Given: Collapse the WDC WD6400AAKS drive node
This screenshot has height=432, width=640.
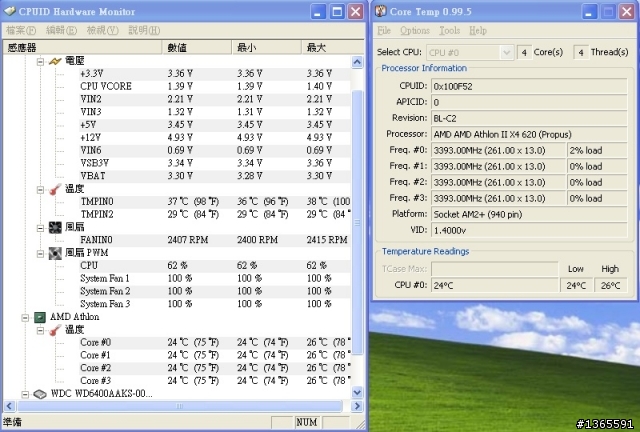Looking at the screenshot, I should (x=25, y=394).
